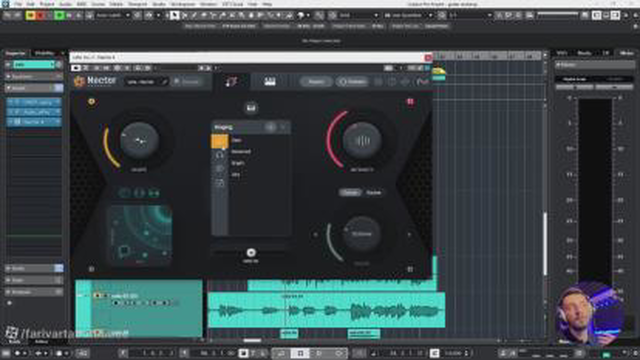Open the color tool in Cubase toolbar

(301, 16)
